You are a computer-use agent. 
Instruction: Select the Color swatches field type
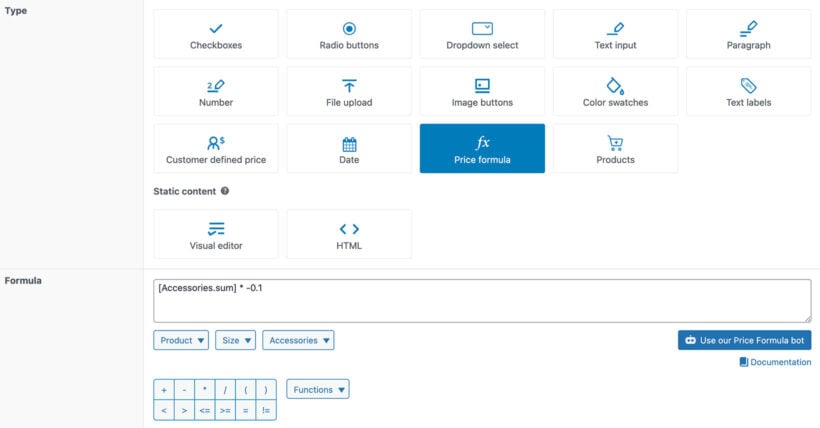(616, 91)
